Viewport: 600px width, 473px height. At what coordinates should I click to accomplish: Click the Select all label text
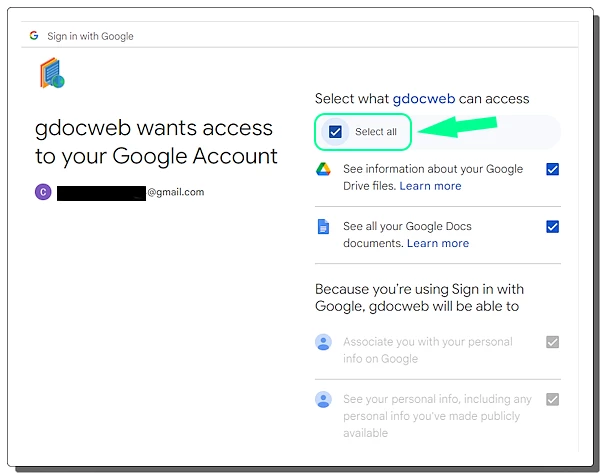[x=376, y=132]
